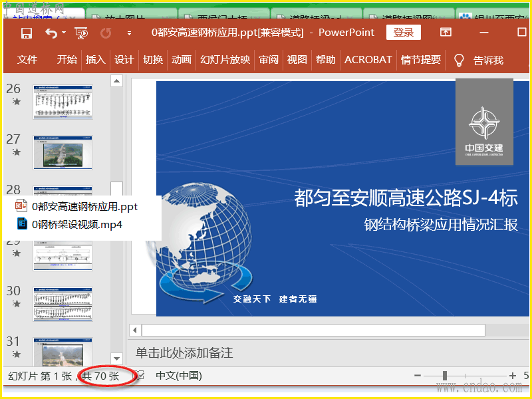Click the 登录 sign-in button
Screen dimensions: 532x399
pos(404,33)
